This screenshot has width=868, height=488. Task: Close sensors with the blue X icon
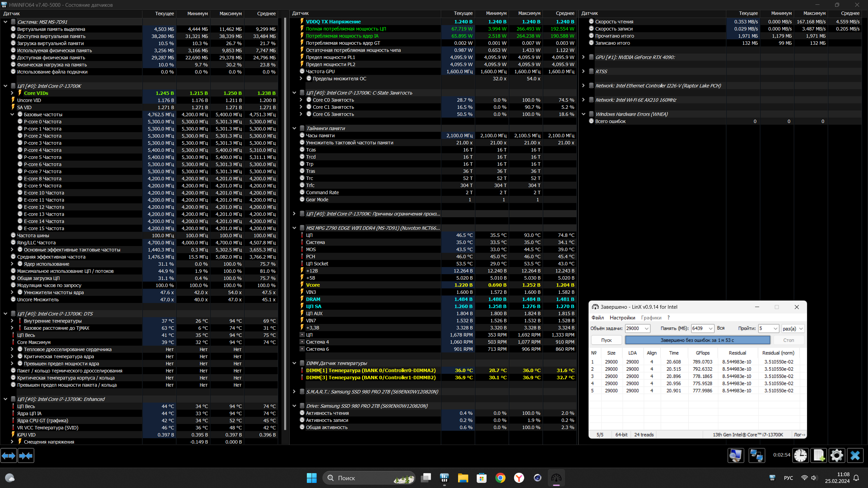(855, 455)
